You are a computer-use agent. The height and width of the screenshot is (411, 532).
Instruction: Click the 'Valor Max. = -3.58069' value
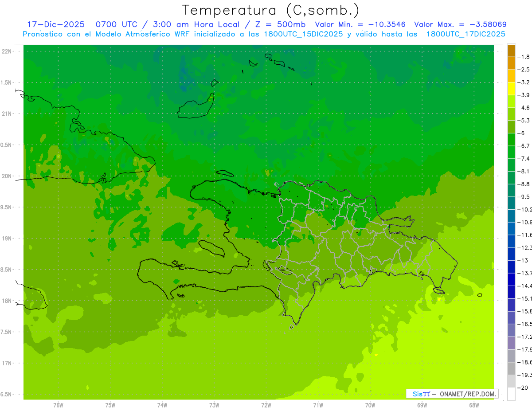[x=460, y=24]
